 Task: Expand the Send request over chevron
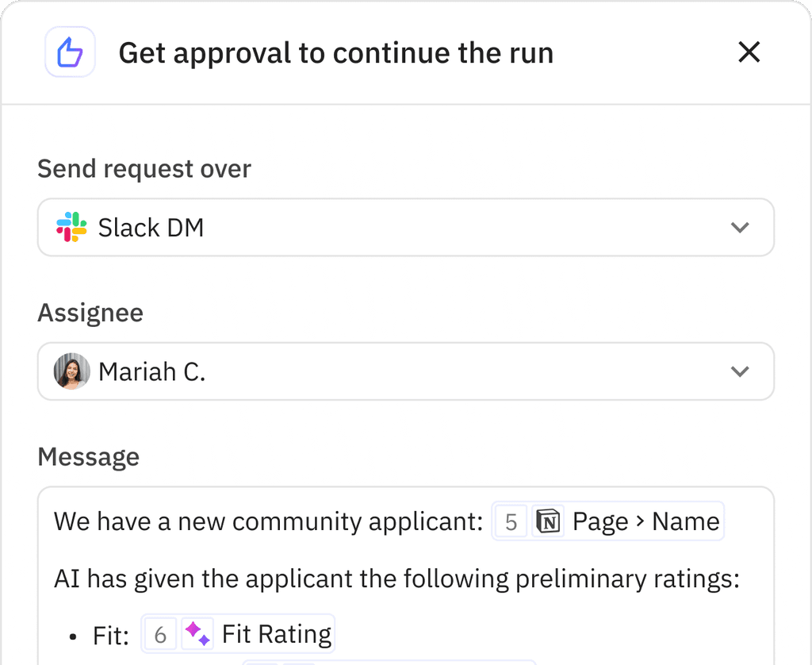coord(739,228)
